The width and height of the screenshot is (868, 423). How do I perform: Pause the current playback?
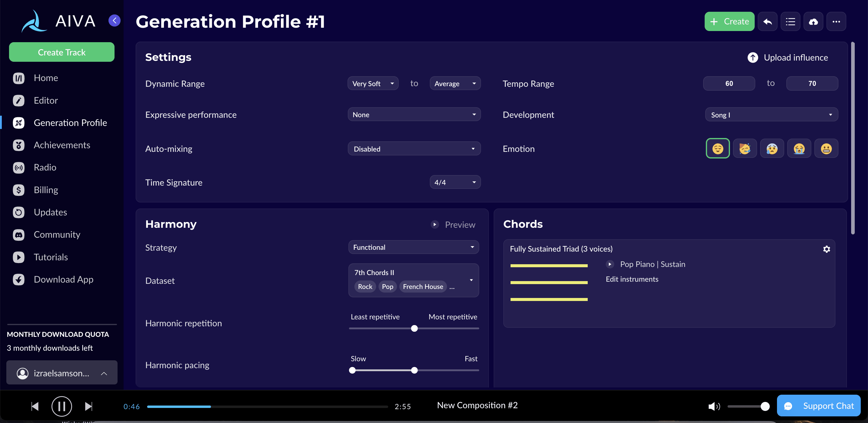coord(62,406)
